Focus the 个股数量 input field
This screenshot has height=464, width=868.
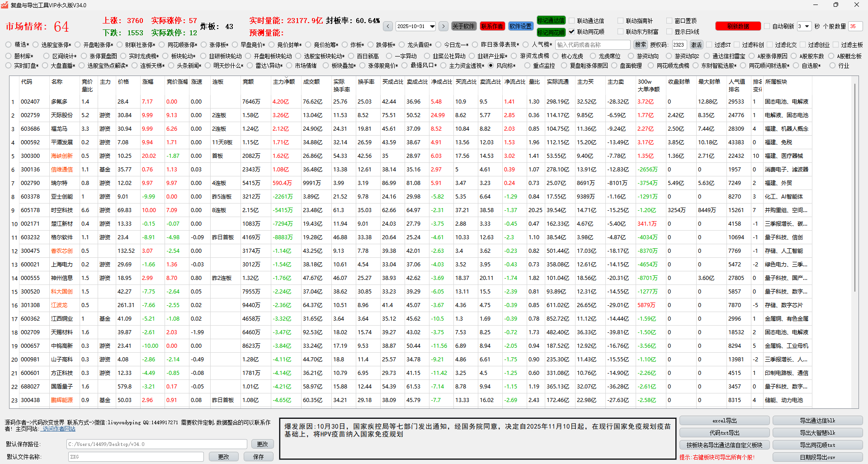[x=855, y=26]
